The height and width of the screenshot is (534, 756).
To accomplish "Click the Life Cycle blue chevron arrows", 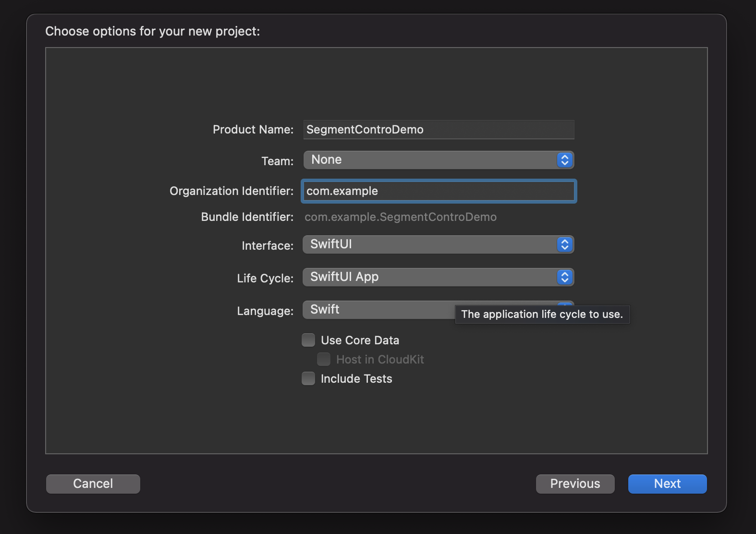I will tap(564, 277).
